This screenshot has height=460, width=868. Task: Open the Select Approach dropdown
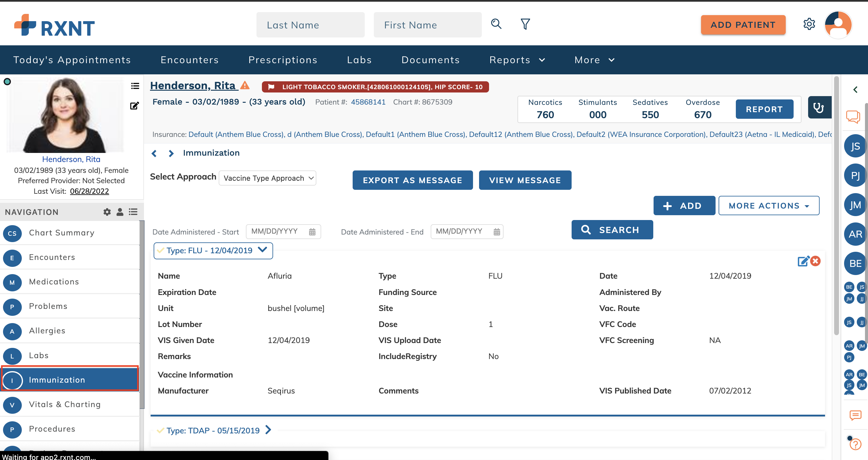tap(268, 178)
